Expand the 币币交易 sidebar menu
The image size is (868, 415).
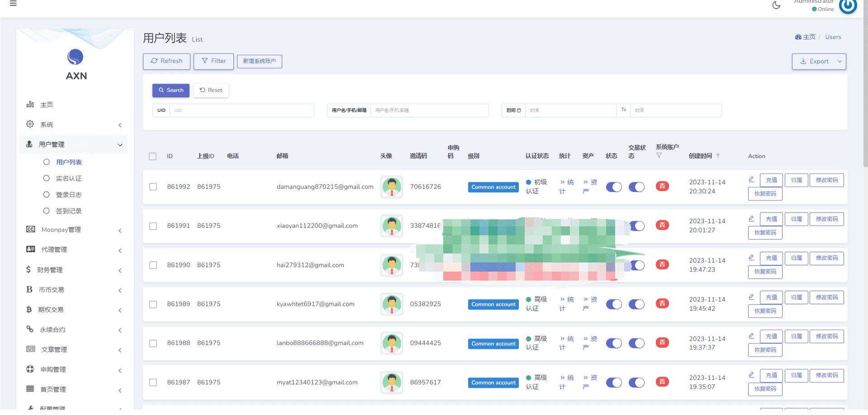coord(74,290)
